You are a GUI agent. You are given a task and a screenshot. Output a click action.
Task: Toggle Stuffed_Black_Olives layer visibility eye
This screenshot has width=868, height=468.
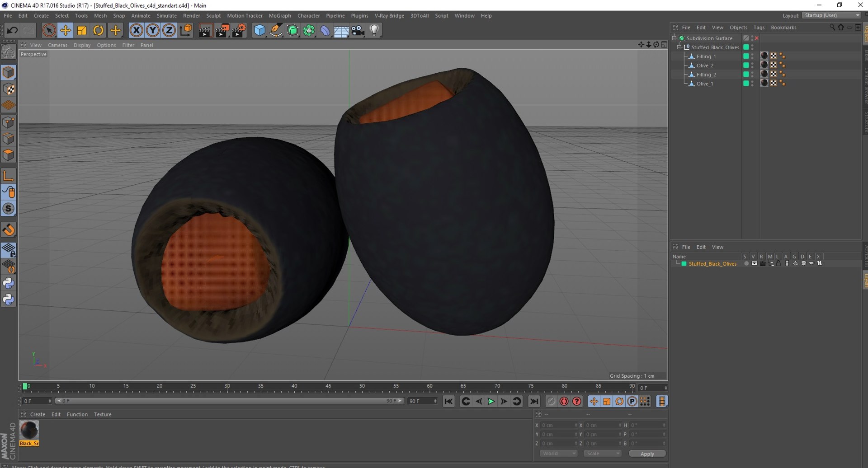pos(754,263)
